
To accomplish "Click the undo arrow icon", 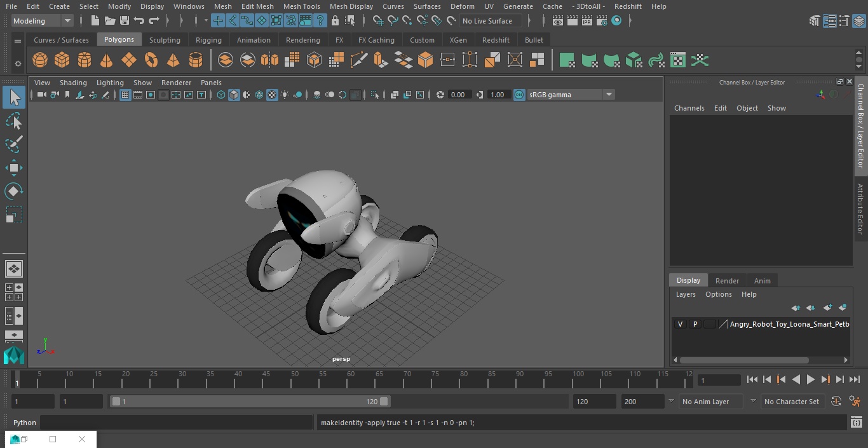I will [x=139, y=21].
